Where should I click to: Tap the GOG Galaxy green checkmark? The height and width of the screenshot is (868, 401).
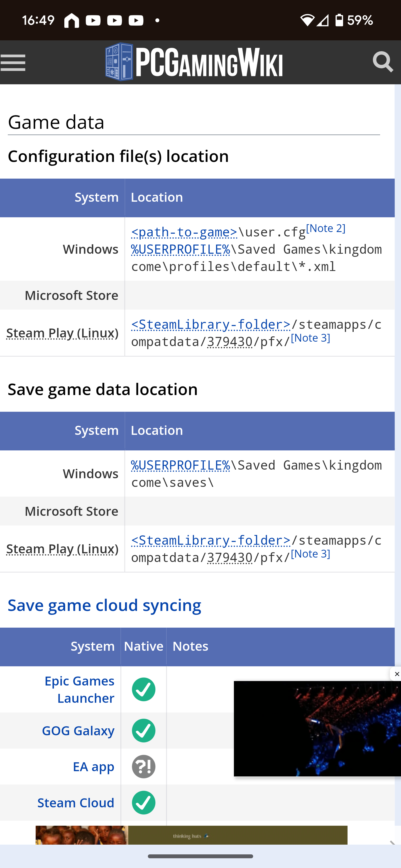point(143,730)
